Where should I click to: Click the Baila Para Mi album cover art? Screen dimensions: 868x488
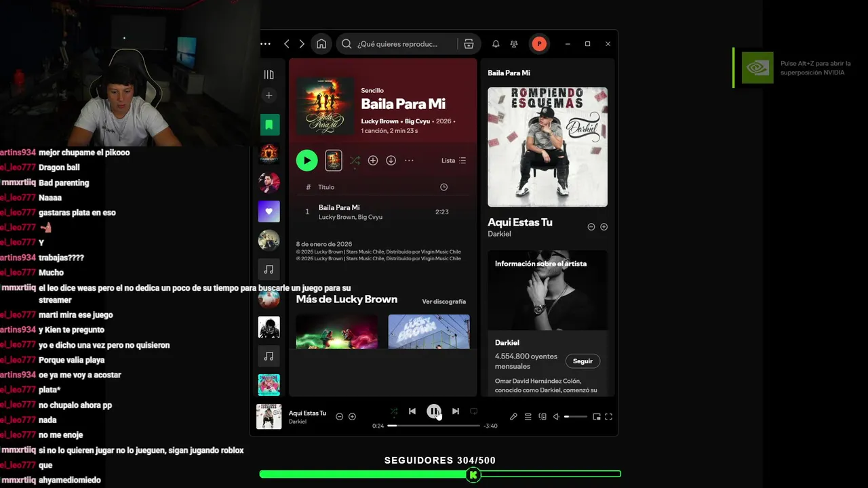[325, 106]
